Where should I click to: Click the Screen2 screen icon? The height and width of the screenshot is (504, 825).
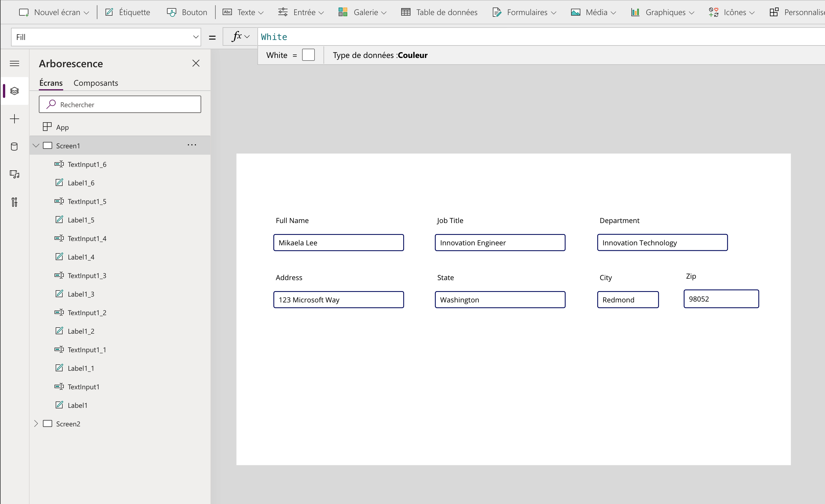pyautogui.click(x=48, y=424)
